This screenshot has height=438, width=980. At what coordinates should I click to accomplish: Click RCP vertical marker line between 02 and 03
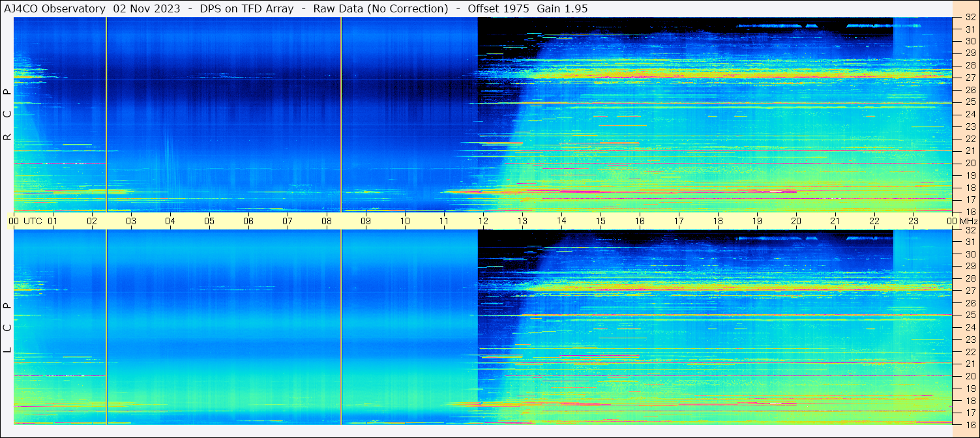[x=106, y=114]
